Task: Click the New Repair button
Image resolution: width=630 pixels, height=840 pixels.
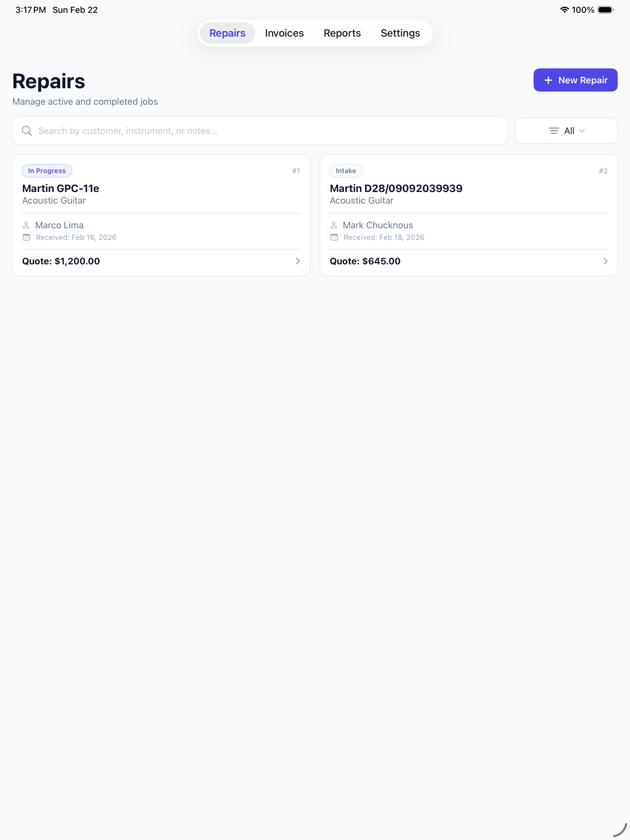Action: 575,80
